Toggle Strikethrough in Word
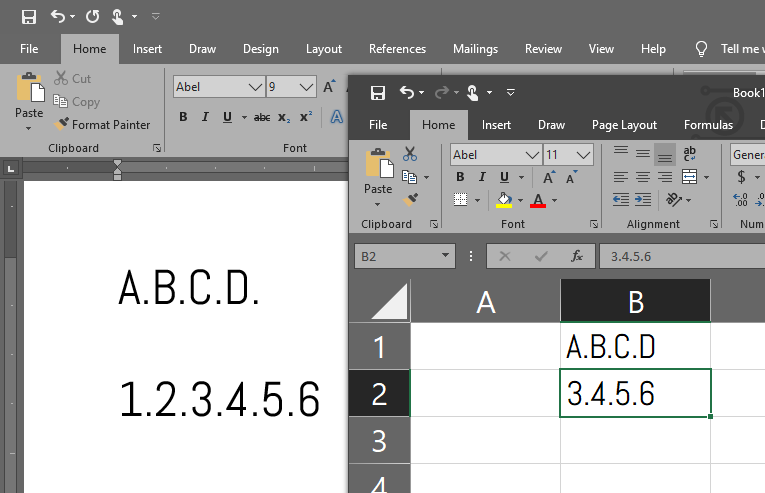 tap(262, 117)
